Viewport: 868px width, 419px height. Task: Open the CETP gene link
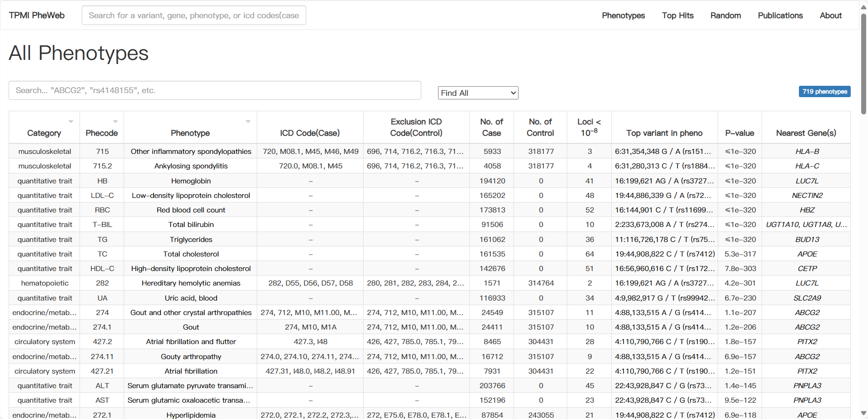(807, 268)
